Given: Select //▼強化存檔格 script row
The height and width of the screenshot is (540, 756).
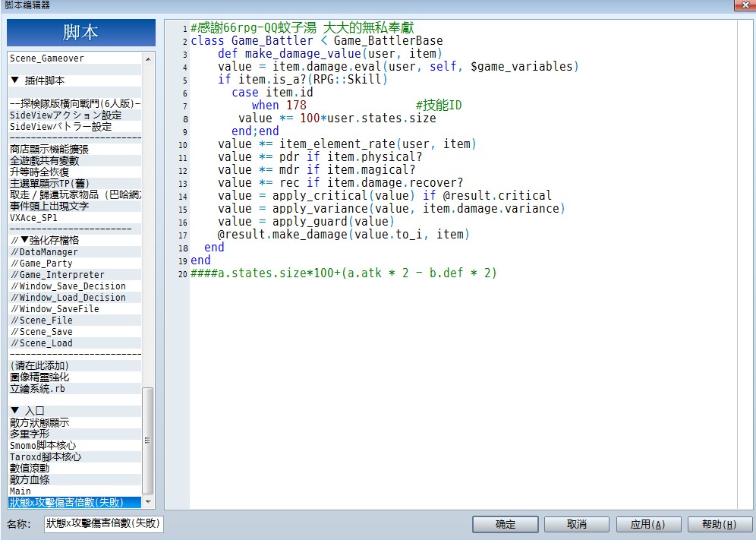Looking at the screenshot, I should click(x=74, y=240).
